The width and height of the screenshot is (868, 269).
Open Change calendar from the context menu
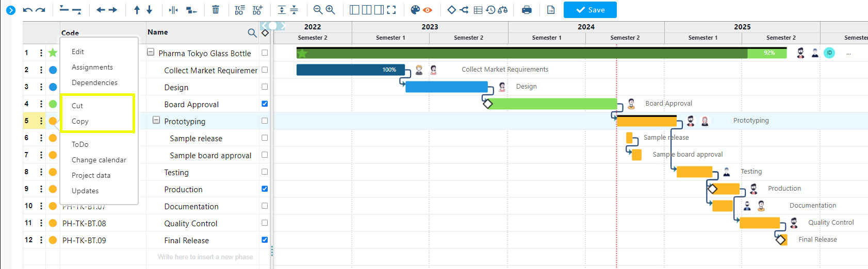(x=99, y=160)
